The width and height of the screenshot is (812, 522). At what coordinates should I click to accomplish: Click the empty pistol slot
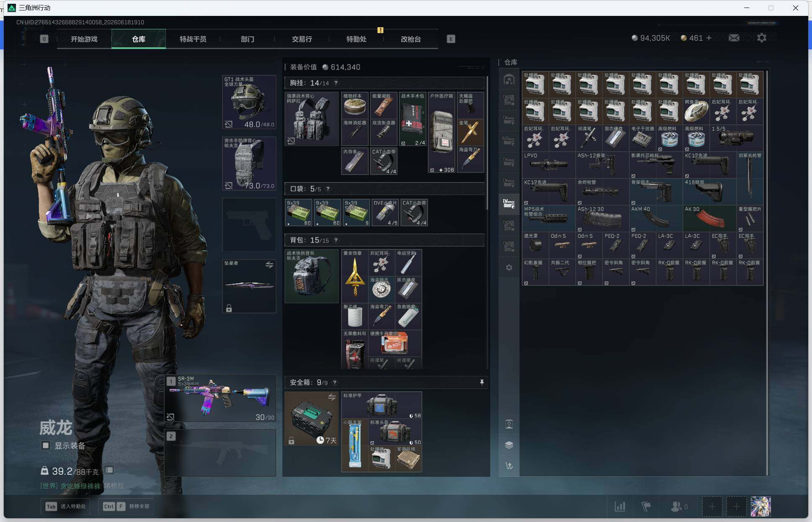click(249, 225)
